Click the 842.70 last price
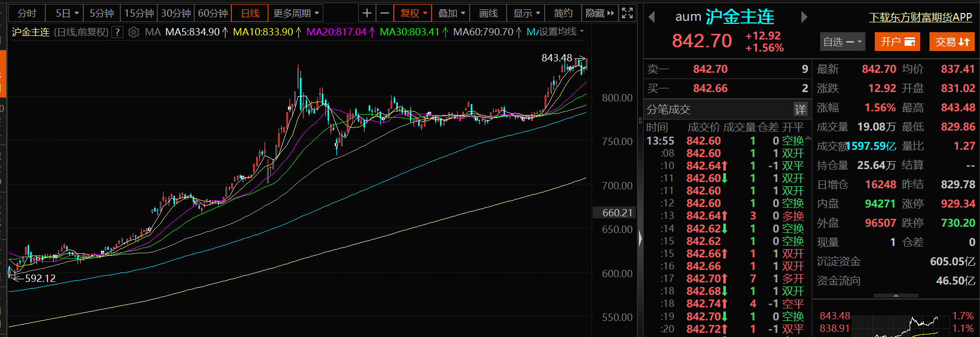The image size is (980, 337). [x=702, y=41]
